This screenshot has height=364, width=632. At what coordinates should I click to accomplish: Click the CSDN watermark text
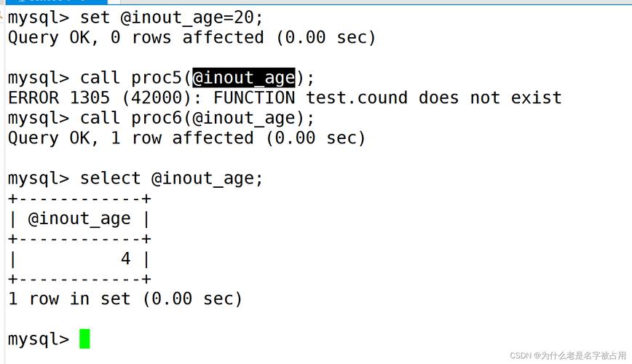(568, 355)
